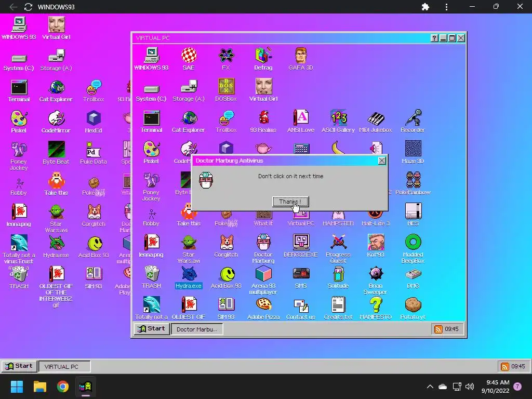532x399 pixels.
Task: Open Adobe Pizza in Virtual PC
Action: click(263, 309)
